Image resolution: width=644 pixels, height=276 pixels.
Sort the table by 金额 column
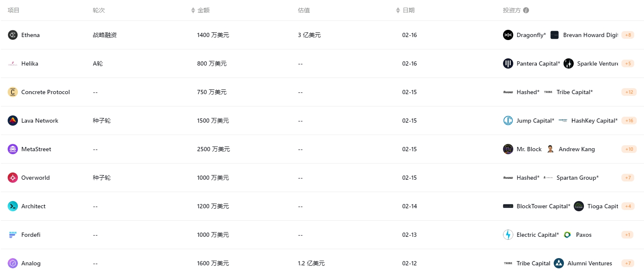pyautogui.click(x=200, y=10)
